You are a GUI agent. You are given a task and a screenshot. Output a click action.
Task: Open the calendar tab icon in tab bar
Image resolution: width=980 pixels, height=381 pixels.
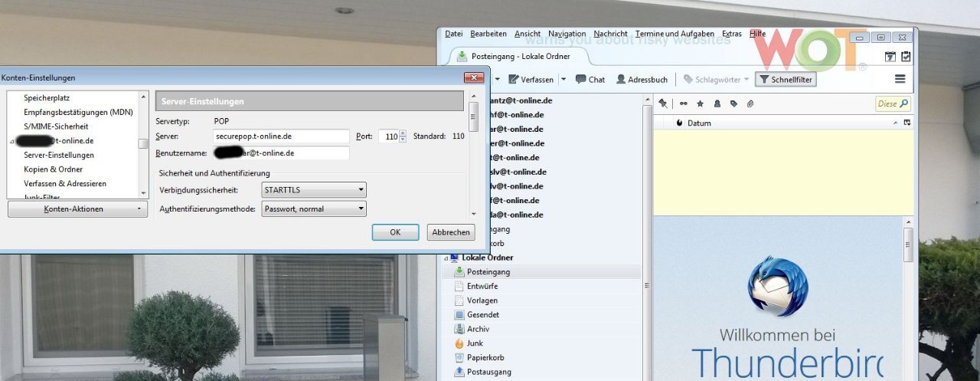point(890,57)
